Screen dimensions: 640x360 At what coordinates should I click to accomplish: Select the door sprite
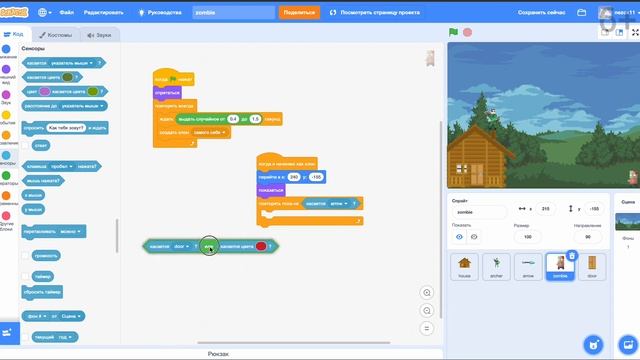[x=592, y=267]
